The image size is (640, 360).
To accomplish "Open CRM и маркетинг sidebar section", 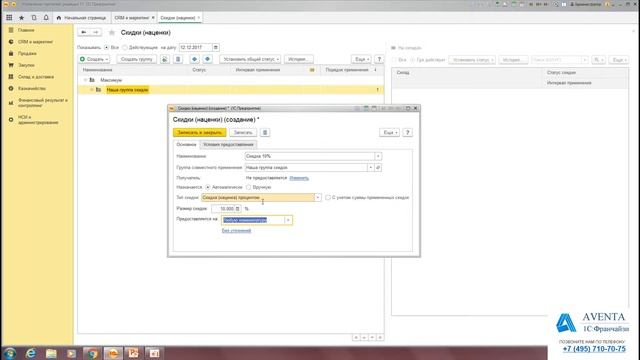I will point(35,42).
